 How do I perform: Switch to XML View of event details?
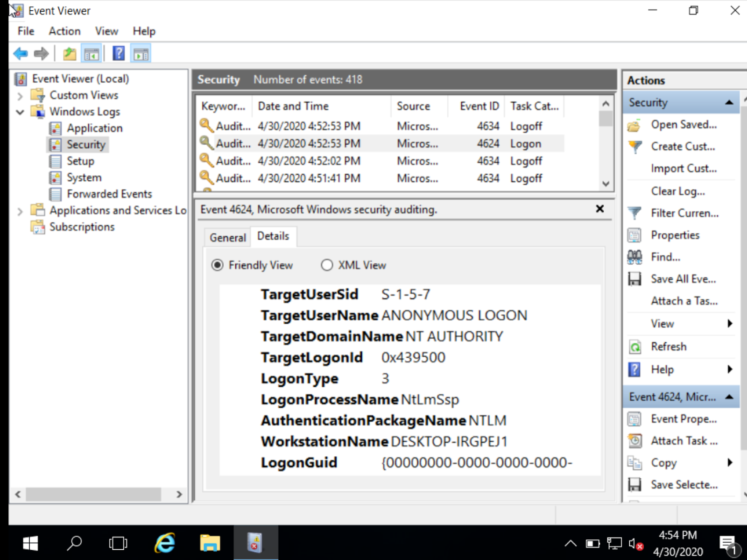pos(327,265)
